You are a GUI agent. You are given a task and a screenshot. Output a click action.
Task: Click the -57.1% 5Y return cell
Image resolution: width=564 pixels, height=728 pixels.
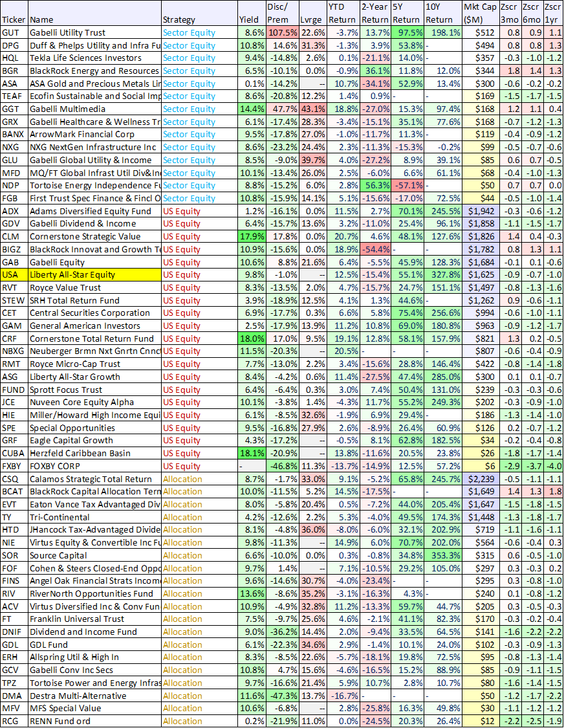pos(407,185)
